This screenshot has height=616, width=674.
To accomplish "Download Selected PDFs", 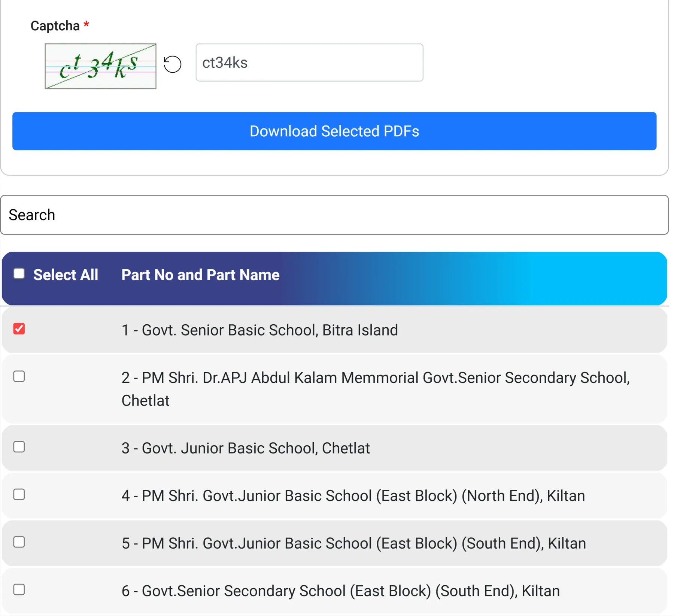I will (334, 131).
